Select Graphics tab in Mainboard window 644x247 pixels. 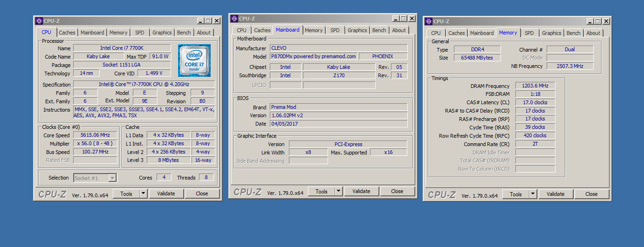click(x=357, y=30)
